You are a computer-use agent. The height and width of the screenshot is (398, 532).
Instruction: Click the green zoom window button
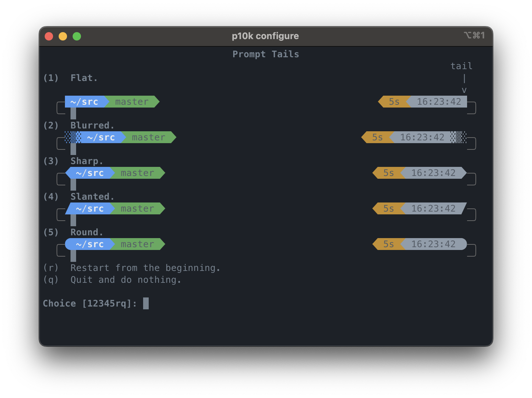coord(77,36)
